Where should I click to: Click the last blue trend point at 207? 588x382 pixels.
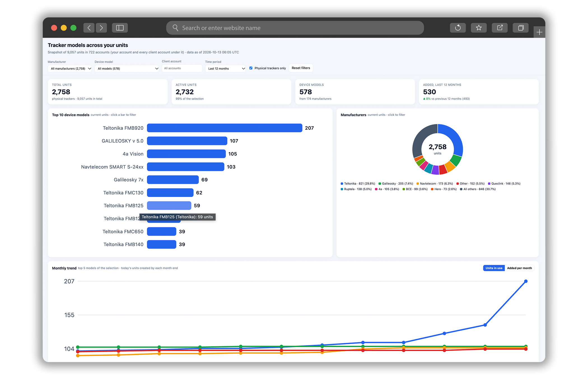click(x=526, y=281)
